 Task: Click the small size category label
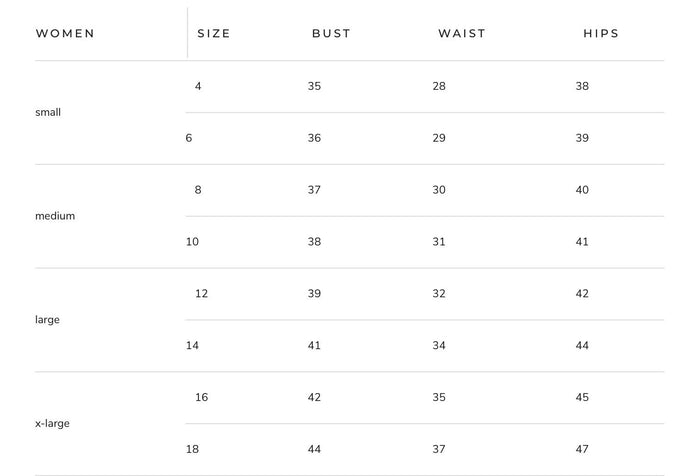click(x=48, y=112)
